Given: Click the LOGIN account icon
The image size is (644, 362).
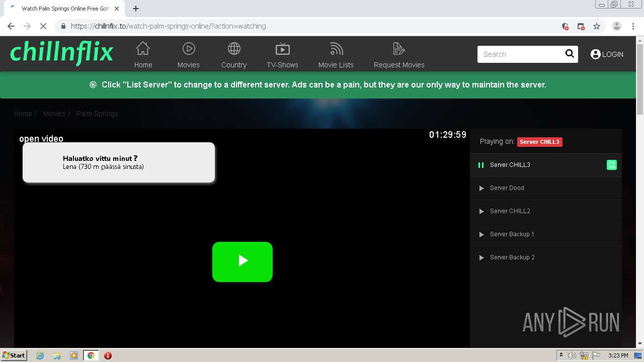Looking at the screenshot, I should tap(596, 54).
